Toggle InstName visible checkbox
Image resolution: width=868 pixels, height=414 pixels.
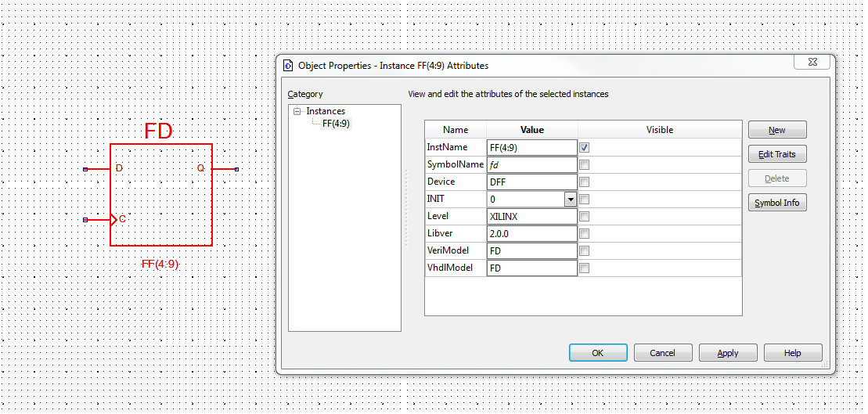click(x=584, y=148)
